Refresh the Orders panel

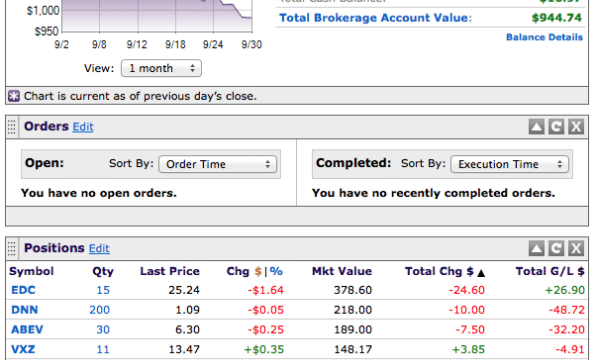pyautogui.click(x=556, y=127)
